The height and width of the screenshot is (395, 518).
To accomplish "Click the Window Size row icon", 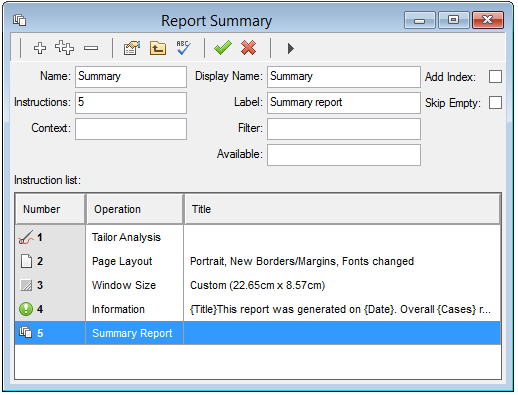I will (26, 285).
